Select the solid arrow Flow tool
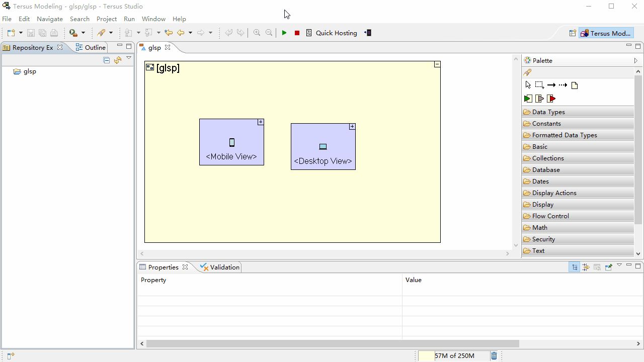 [551, 85]
